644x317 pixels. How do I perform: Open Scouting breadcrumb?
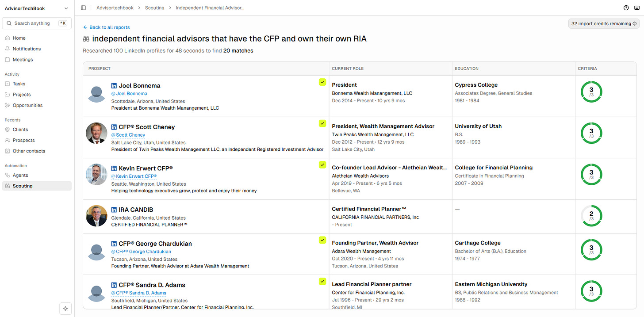(154, 8)
